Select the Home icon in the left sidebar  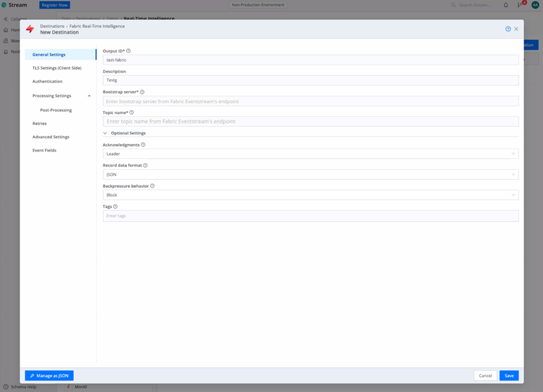coord(5,29)
